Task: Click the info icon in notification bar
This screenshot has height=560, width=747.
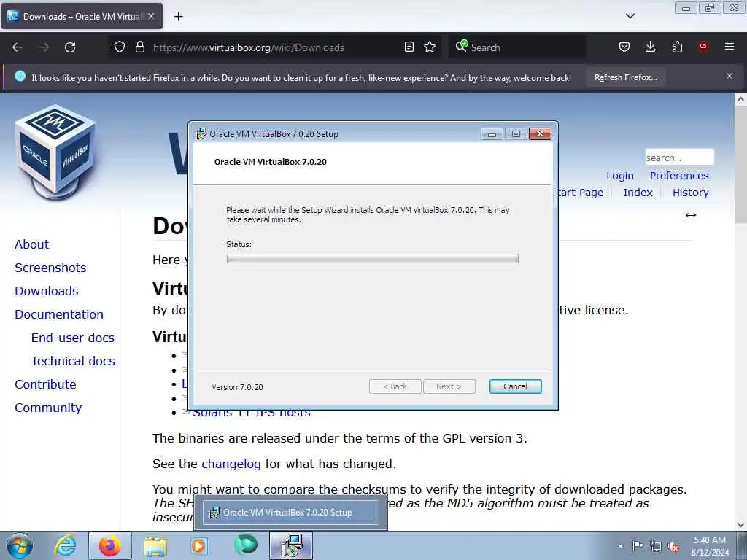Action: pos(20,76)
